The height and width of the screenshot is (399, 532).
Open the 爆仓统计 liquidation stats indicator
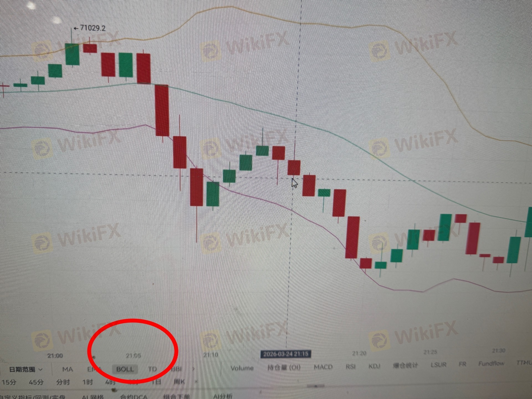[x=405, y=365]
